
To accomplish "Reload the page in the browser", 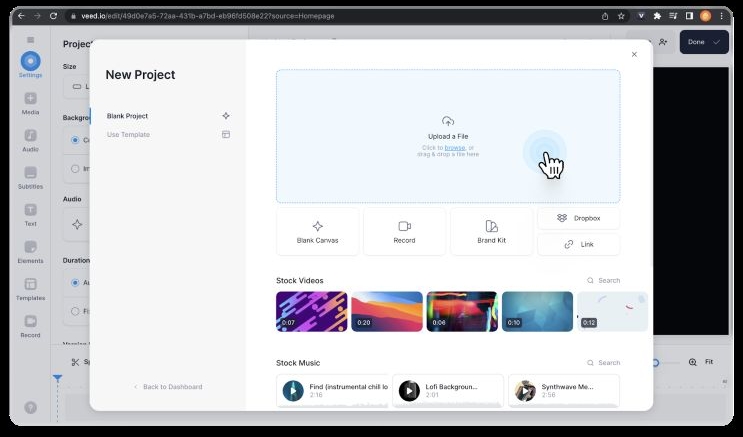I will click(54, 16).
